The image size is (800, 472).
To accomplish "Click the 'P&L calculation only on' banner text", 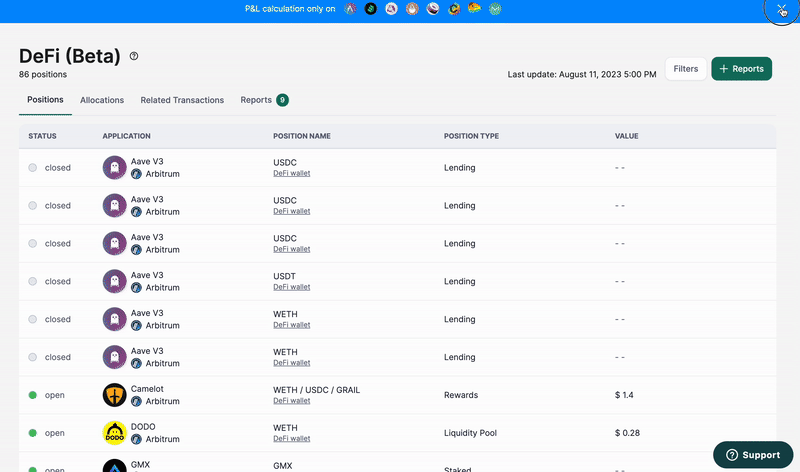I will 290,9.
